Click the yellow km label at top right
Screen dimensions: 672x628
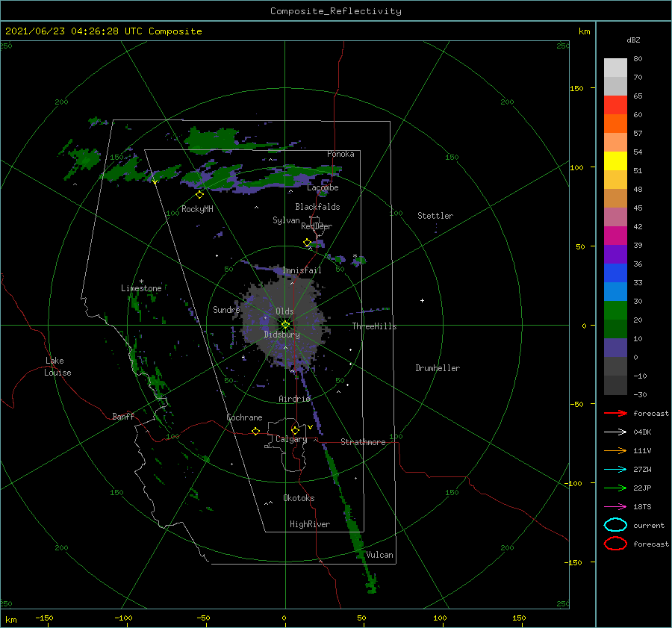tap(584, 31)
